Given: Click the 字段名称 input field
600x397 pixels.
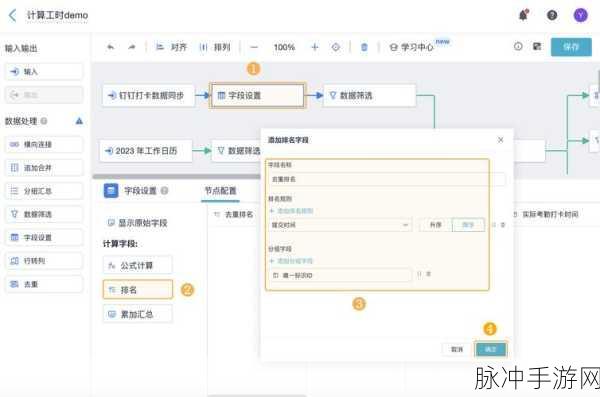Looking at the screenshot, I should 386,179.
